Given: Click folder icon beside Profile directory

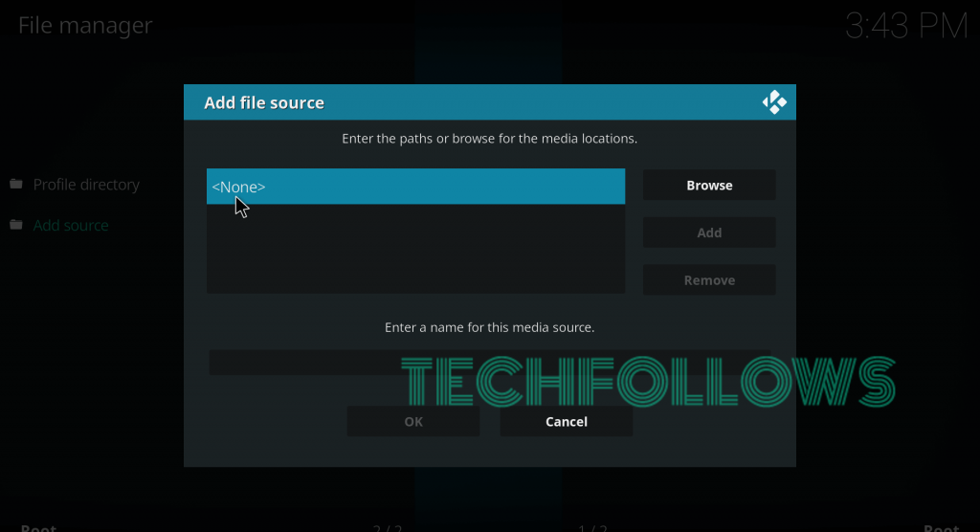Looking at the screenshot, I should click(16, 184).
